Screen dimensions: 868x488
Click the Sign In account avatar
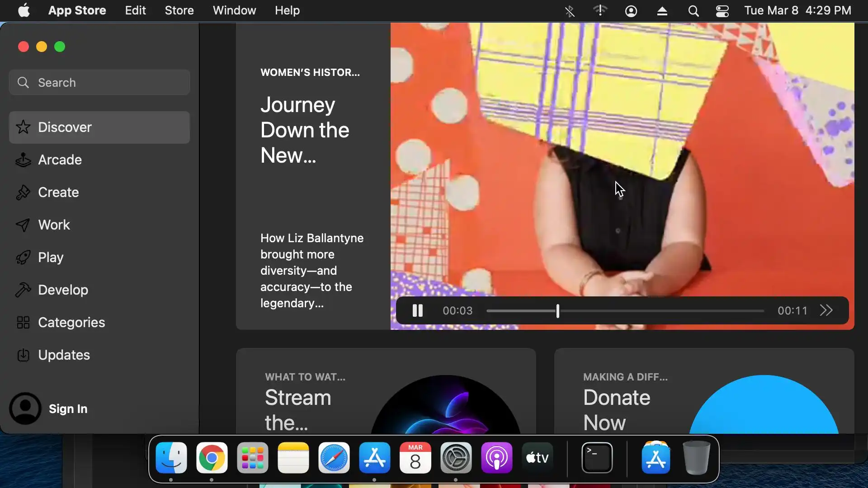25,408
